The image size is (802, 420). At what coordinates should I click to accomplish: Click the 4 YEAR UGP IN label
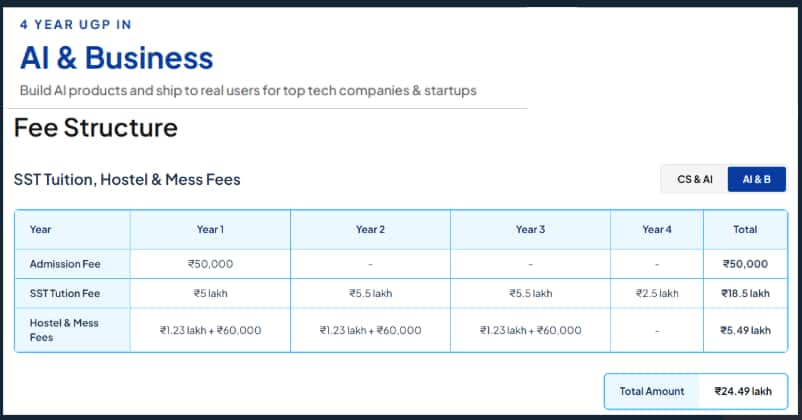click(x=76, y=25)
